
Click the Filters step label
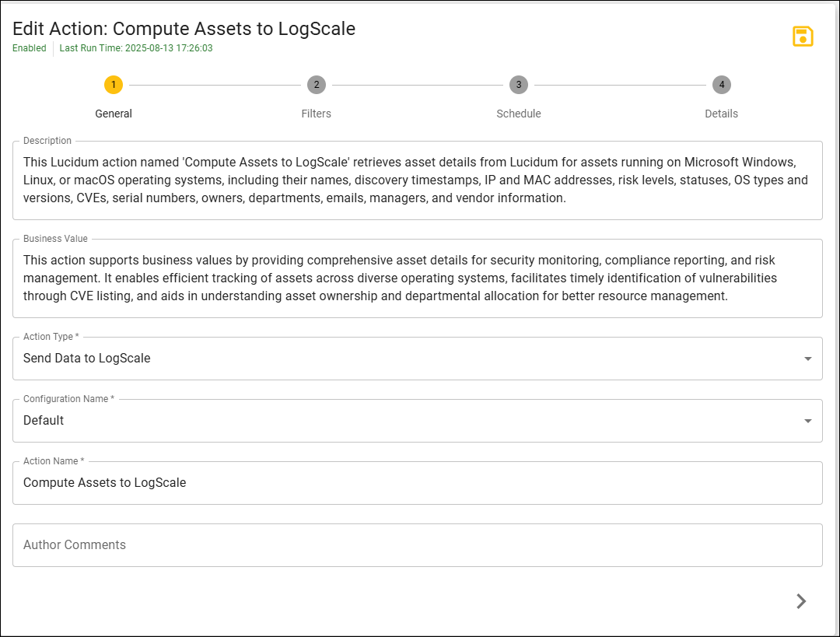316,114
